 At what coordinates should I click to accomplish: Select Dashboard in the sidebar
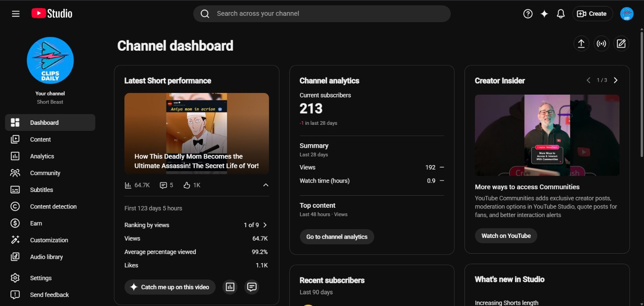pos(50,122)
